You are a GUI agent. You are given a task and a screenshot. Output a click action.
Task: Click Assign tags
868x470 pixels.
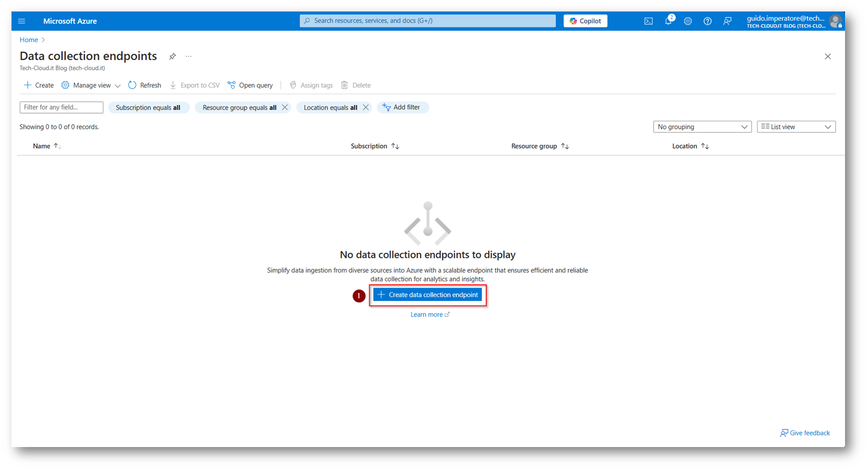(x=311, y=85)
